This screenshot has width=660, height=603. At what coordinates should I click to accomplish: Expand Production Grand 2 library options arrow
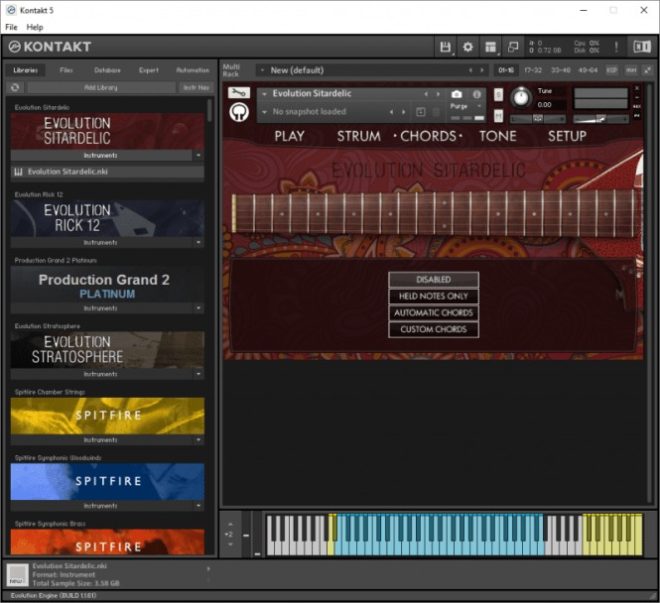tap(198, 308)
